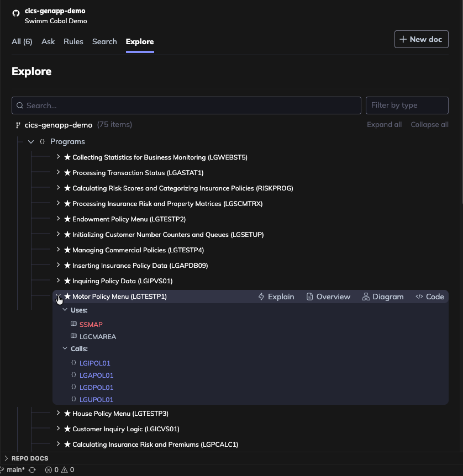463x476 pixels.
Task: Click the errors indicator in the status bar
Action: [51, 469]
